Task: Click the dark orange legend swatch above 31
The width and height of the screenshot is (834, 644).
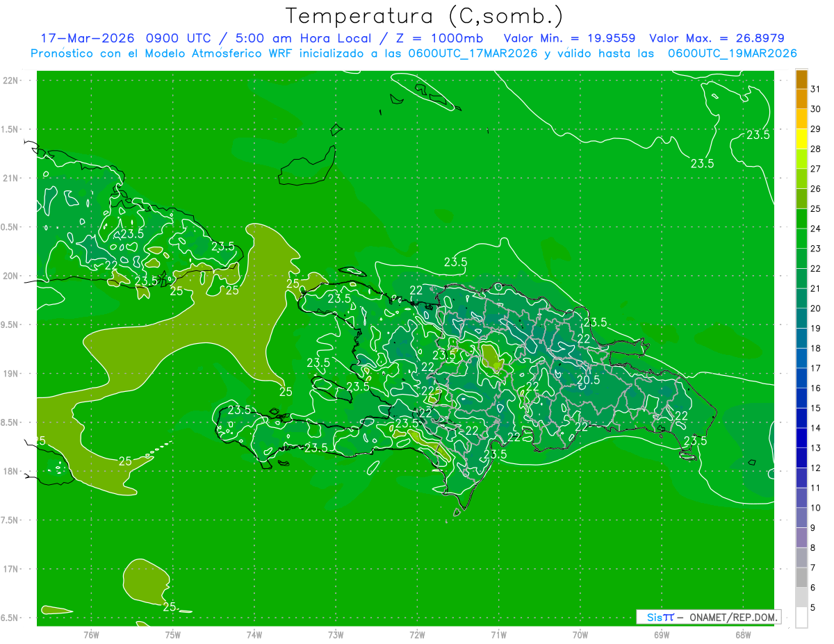Action: click(x=801, y=79)
